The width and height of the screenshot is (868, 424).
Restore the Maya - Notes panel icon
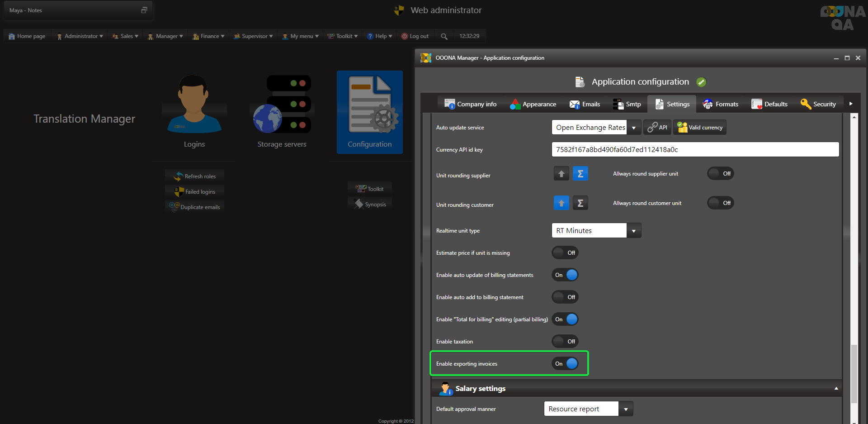click(x=144, y=10)
